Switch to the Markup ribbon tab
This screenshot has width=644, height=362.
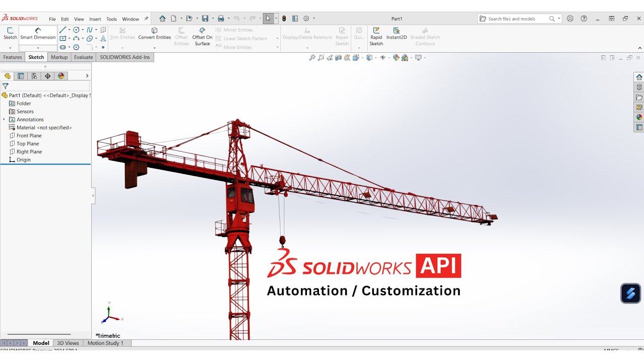point(59,57)
